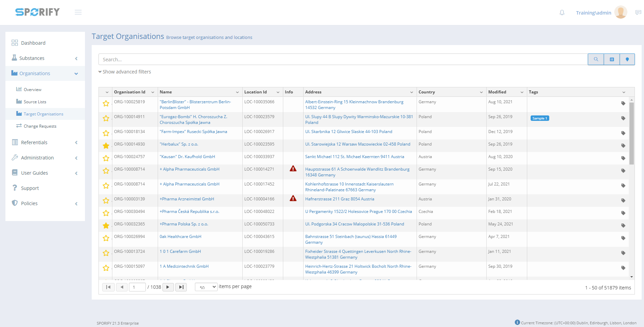
Task: Open the 0ak Healthcare GmbH link
Action: coord(180,237)
